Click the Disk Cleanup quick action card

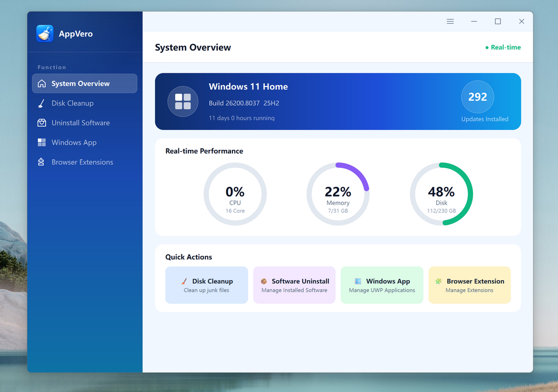point(206,285)
